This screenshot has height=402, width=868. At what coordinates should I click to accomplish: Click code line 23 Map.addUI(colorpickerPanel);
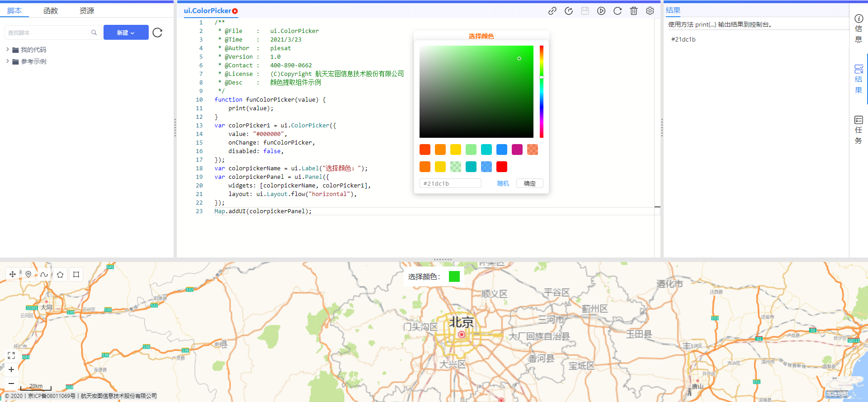[263, 211]
